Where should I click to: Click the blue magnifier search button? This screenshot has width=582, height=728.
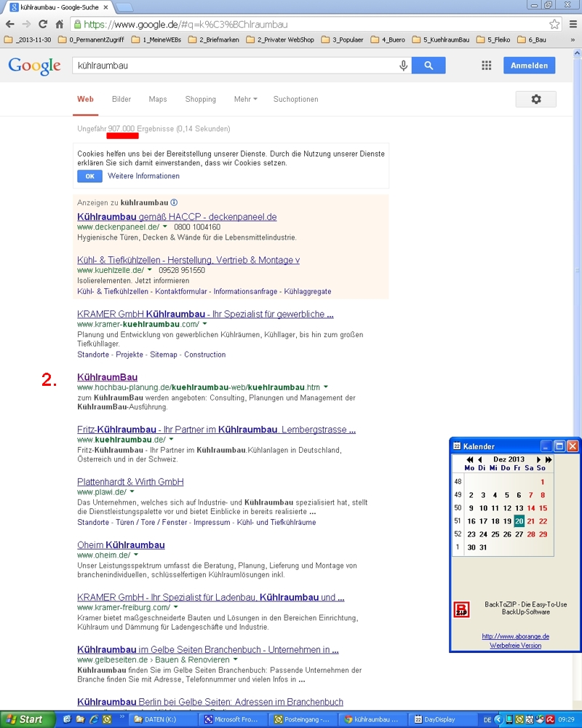click(428, 66)
